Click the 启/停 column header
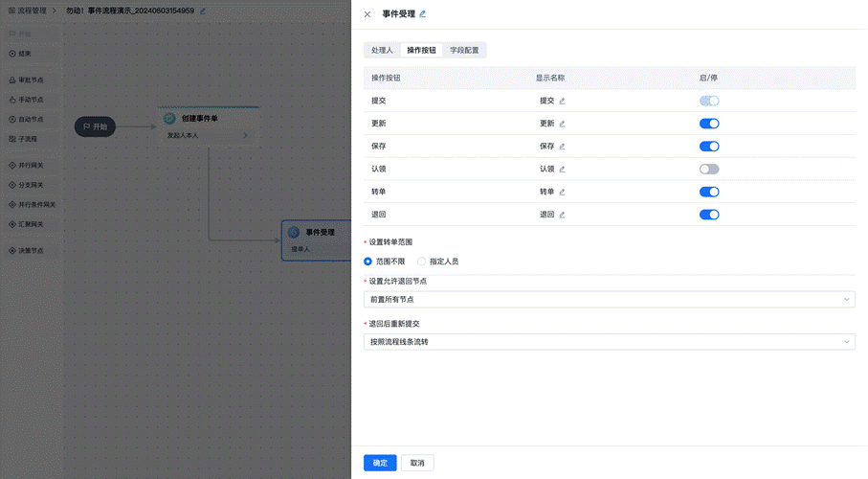The image size is (868, 479). (708, 79)
